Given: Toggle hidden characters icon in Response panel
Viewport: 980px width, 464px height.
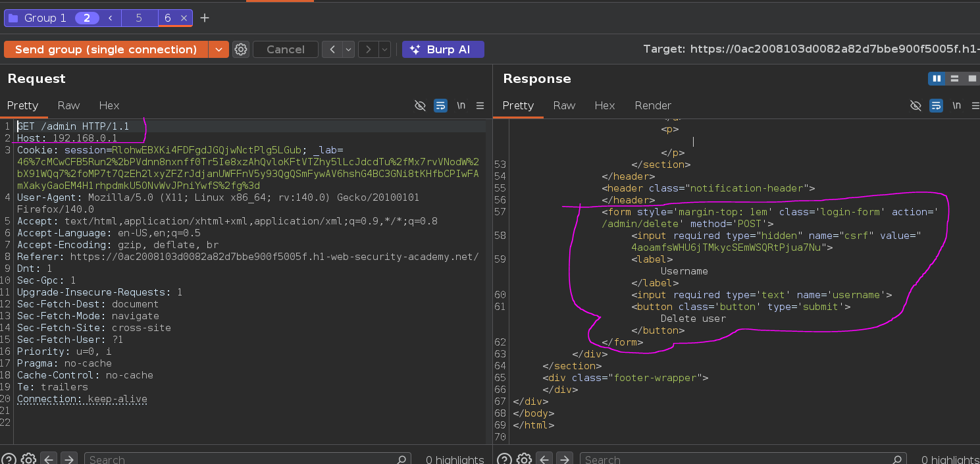Looking at the screenshot, I should tap(916, 106).
